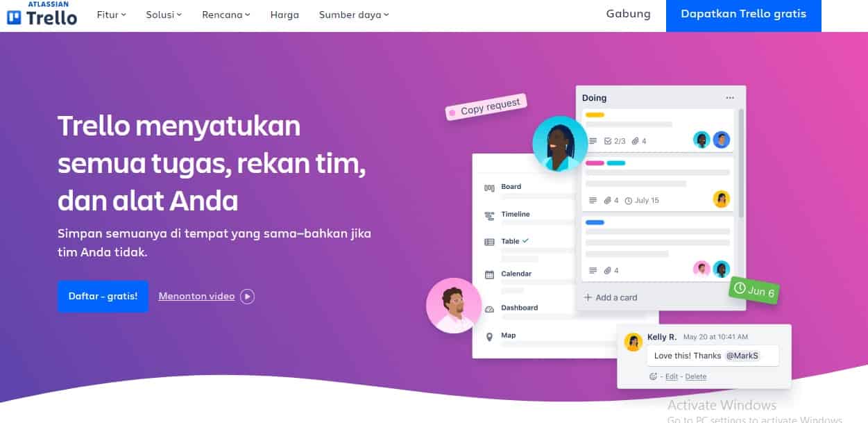Click the Map pin icon
868x423 pixels.
[x=489, y=336]
